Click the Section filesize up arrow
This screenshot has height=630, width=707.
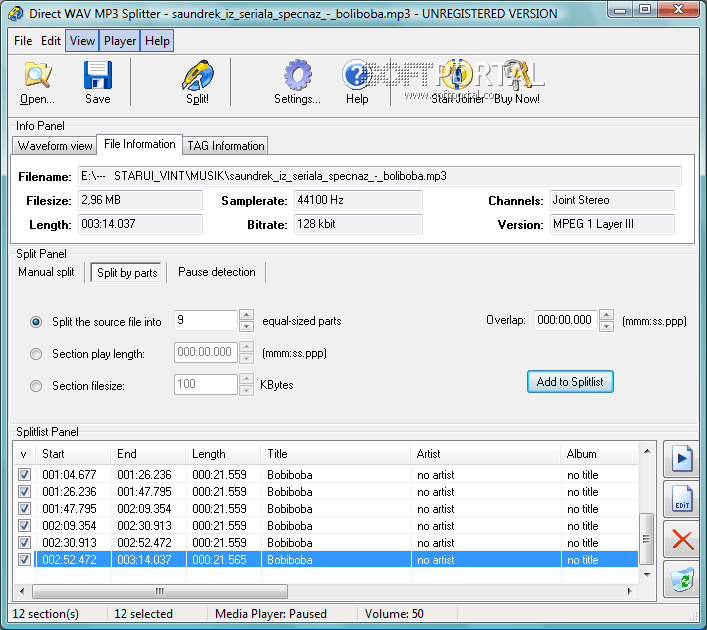point(246,378)
